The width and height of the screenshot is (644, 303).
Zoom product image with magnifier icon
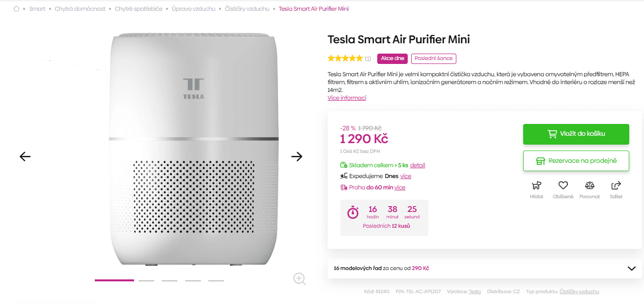[300, 278]
